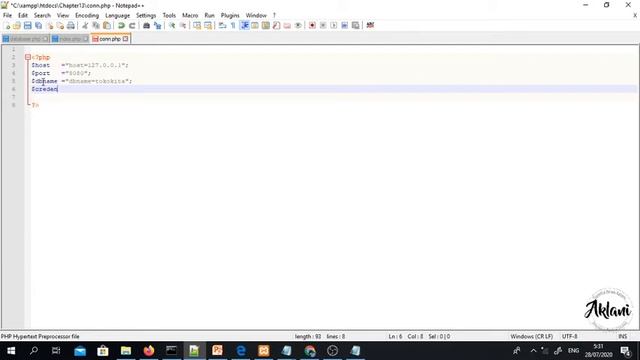The image size is (640, 360).
Task: Open the Language menu
Action: 117,16
